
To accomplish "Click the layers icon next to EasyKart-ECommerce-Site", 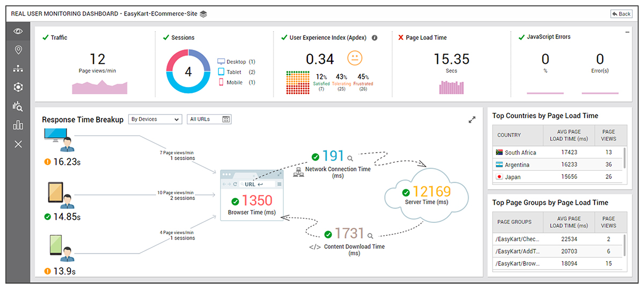I will pyautogui.click(x=203, y=14).
